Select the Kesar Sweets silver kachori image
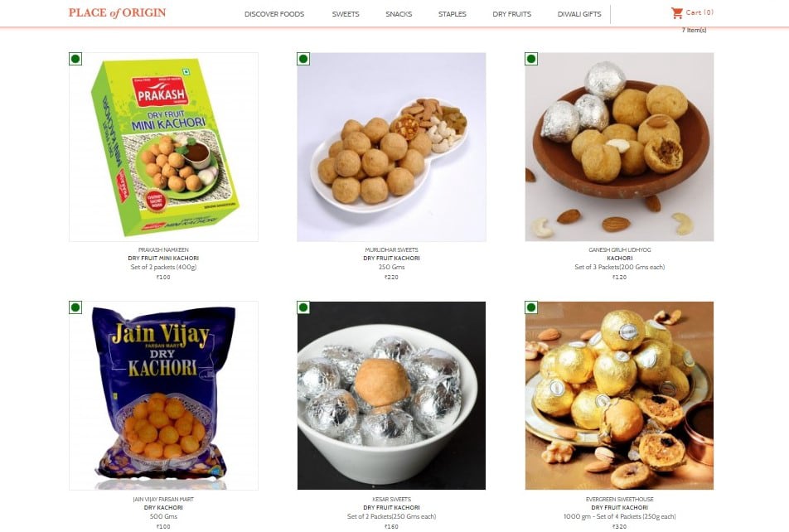Viewport: 789px width, 532px height. pyautogui.click(x=391, y=395)
